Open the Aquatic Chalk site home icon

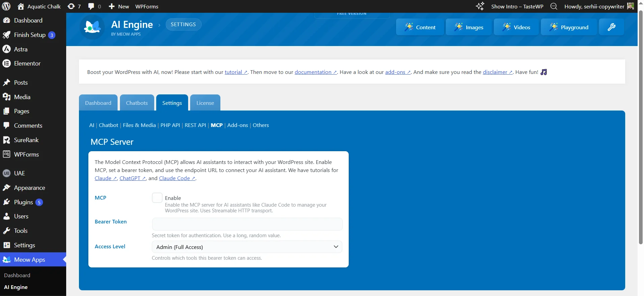(x=21, y=6)
